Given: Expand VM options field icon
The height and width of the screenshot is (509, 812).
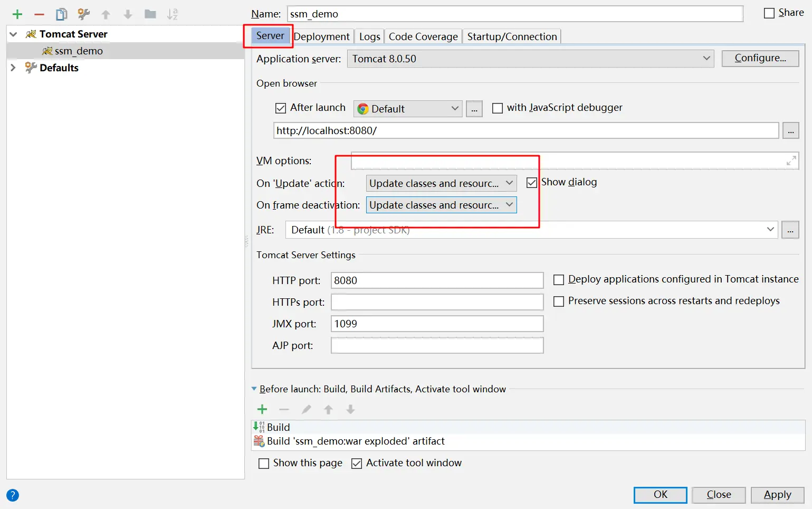Looking at the screenshot, I should [x=791, y=161].
